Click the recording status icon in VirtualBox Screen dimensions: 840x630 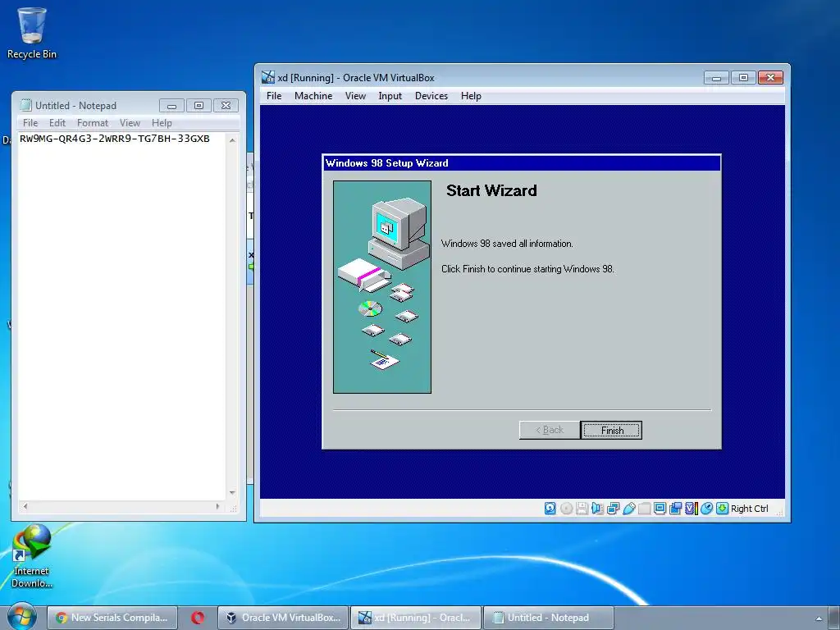(x=676, y=509)
